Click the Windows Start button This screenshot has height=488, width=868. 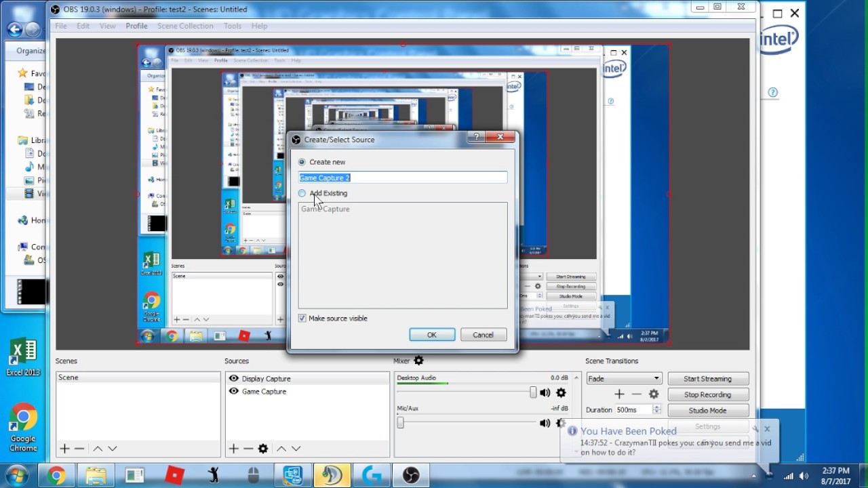point(16,475)
